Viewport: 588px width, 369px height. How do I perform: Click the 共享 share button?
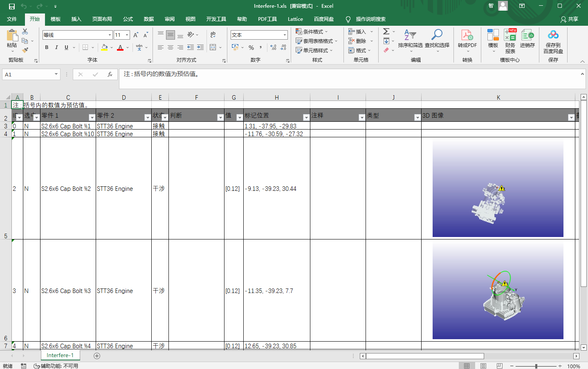[569, 19]
